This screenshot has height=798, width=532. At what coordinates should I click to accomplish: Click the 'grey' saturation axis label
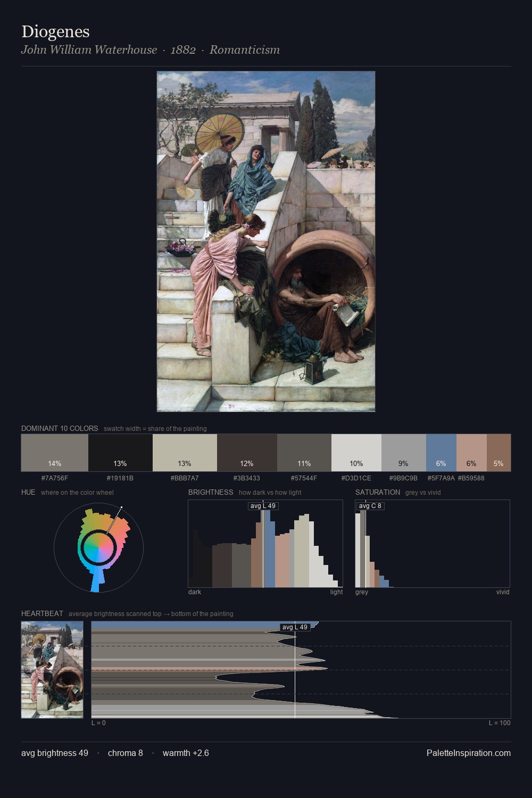point(362,592)
